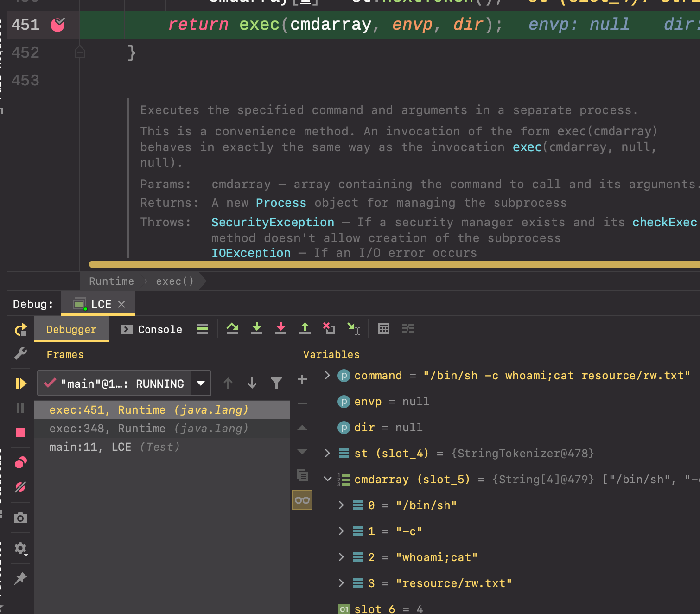The image size is (700, 614).
Task: Click the previous frame up arrow
Action: point(228,383)
